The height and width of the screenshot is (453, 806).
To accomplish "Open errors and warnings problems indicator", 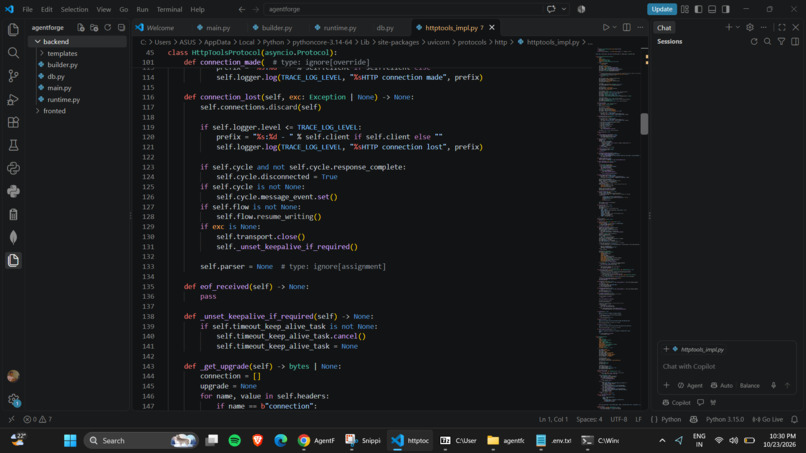I will [x=38, y=419].
